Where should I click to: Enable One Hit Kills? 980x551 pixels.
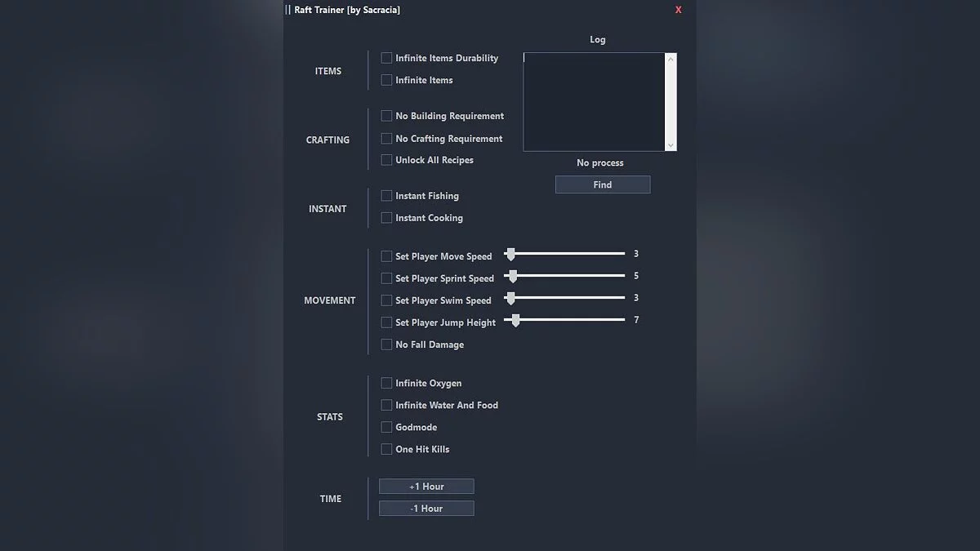(386, 449)
